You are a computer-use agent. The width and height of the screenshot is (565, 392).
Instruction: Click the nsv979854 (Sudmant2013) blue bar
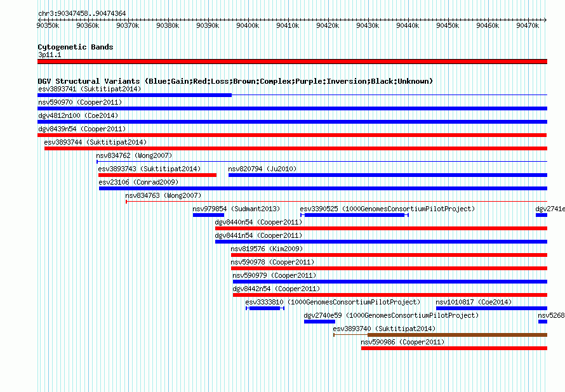(208, 215)
